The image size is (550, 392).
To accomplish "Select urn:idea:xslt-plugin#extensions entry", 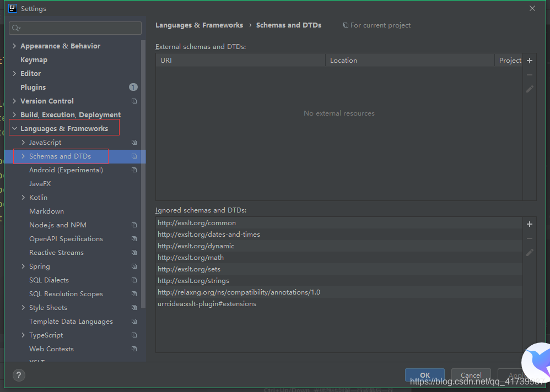I will pos(339,304).
